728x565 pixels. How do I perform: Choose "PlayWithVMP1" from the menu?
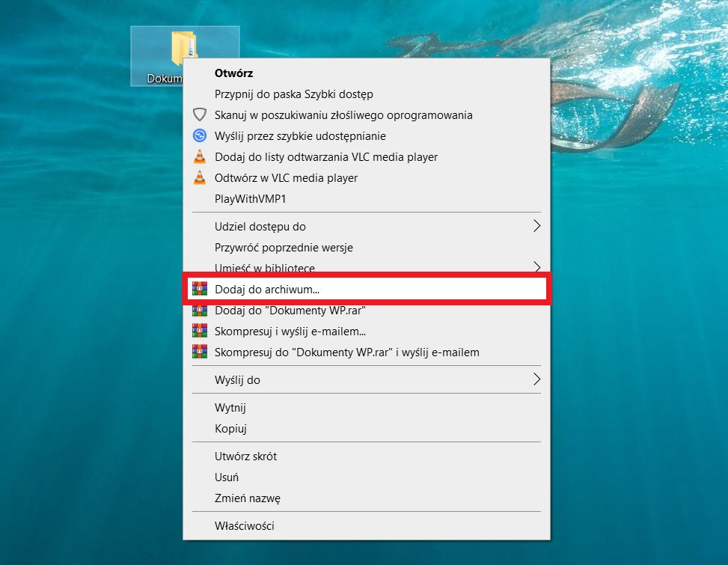pos(253,198)
